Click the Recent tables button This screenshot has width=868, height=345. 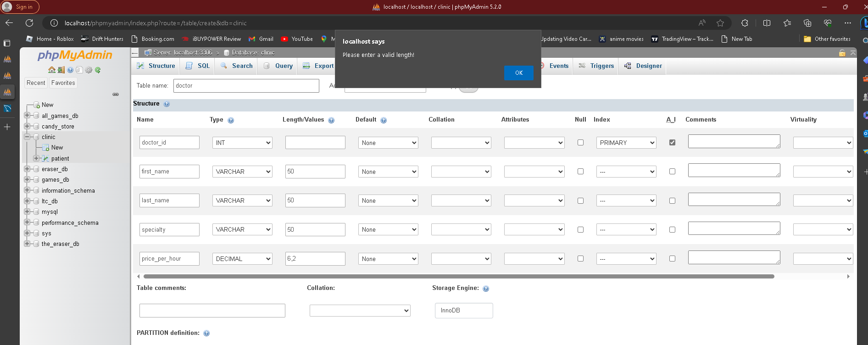pos(36,83)
